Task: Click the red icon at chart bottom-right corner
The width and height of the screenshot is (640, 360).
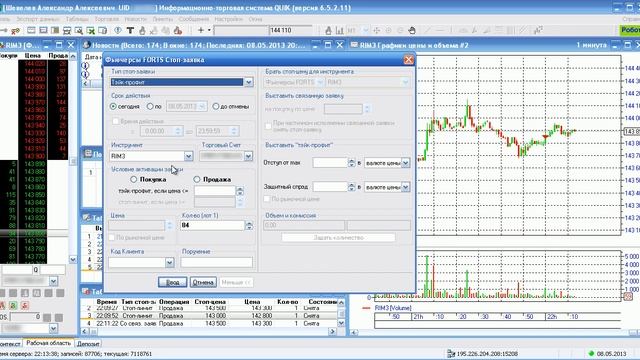Action: click(x=628, y=296)
